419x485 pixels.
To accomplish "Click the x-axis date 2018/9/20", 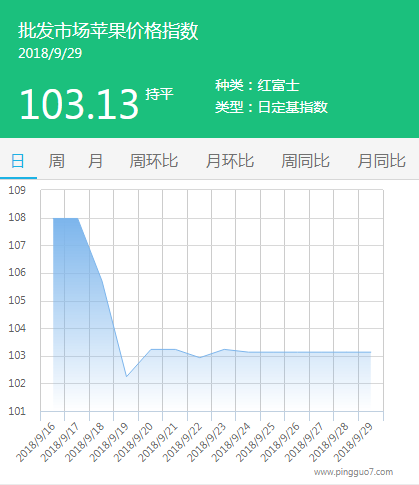I will [134, 442].
